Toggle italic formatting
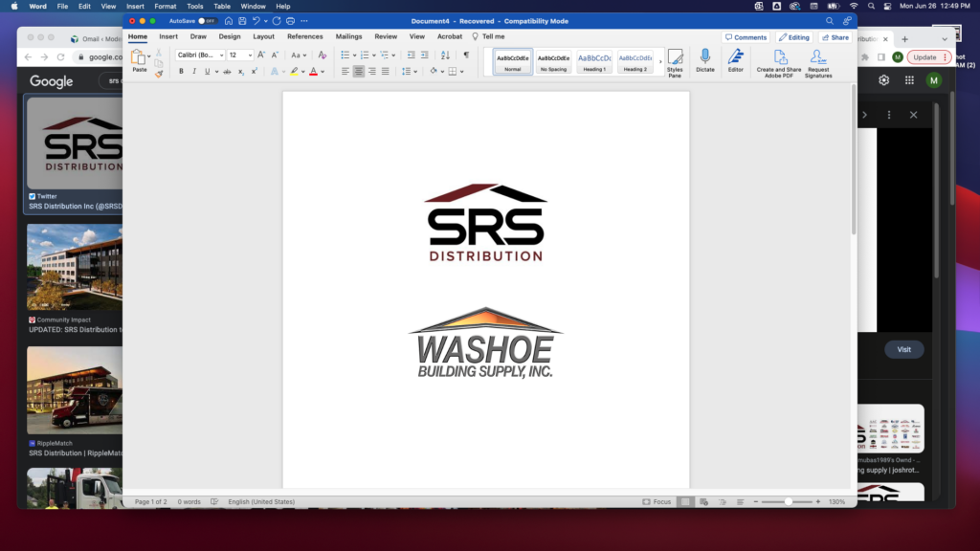The image size is (980, 551). coord(194,72)
